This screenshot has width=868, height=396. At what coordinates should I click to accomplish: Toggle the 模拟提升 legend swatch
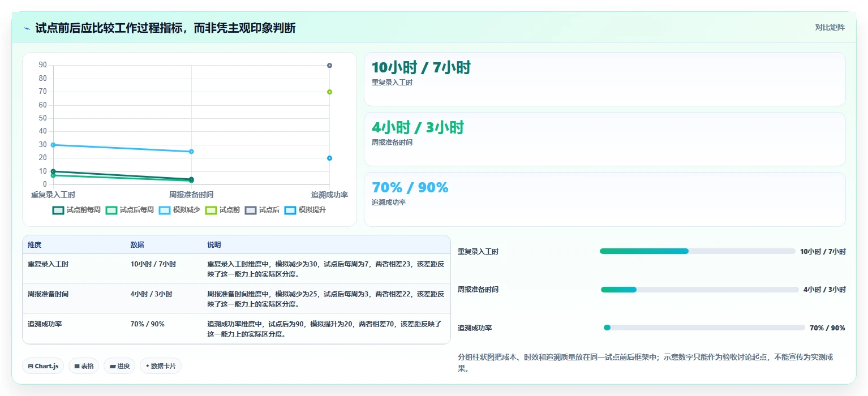coord(290,210)
